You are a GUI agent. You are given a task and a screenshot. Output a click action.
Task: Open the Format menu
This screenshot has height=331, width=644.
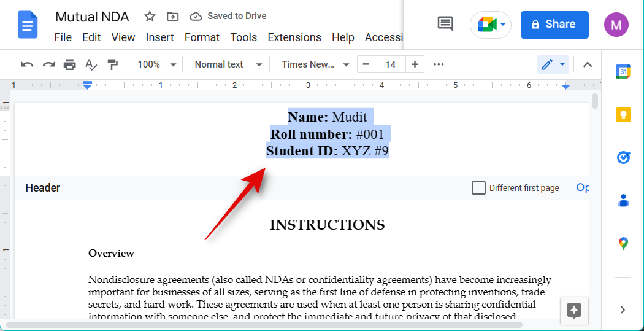[202, 37]
